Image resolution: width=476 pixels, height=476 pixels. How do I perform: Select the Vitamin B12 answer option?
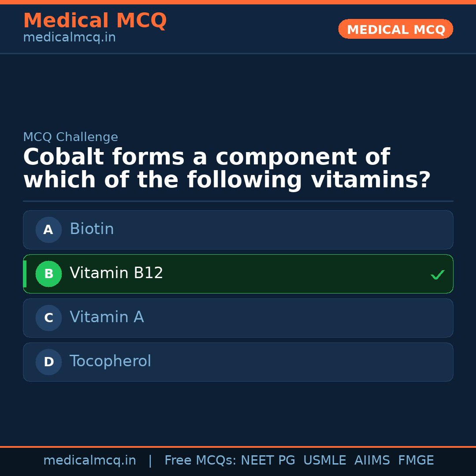pos(238,274)
